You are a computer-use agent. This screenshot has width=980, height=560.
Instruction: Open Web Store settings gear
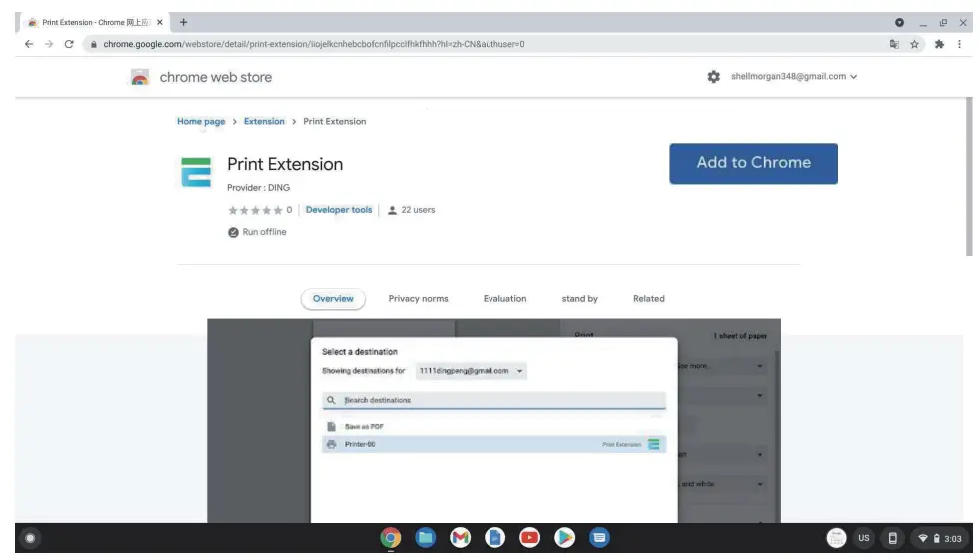[713, 76]
